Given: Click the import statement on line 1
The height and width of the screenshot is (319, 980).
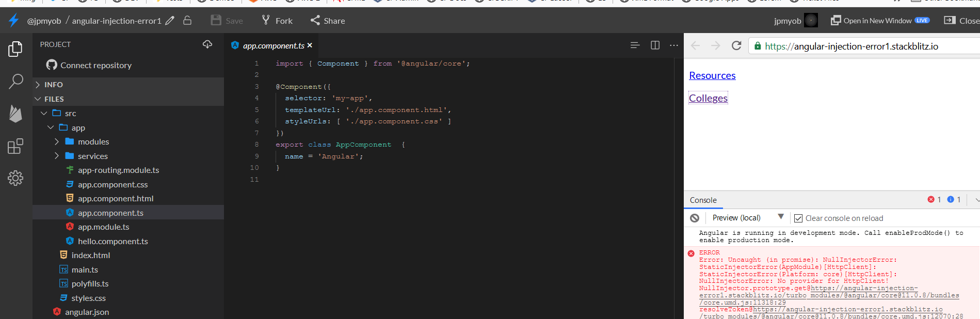Looking at the screenshot, I should [x=373, y=63].
